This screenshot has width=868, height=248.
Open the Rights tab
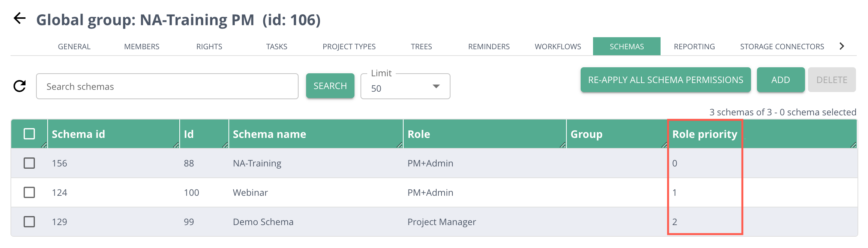(209, 47)
